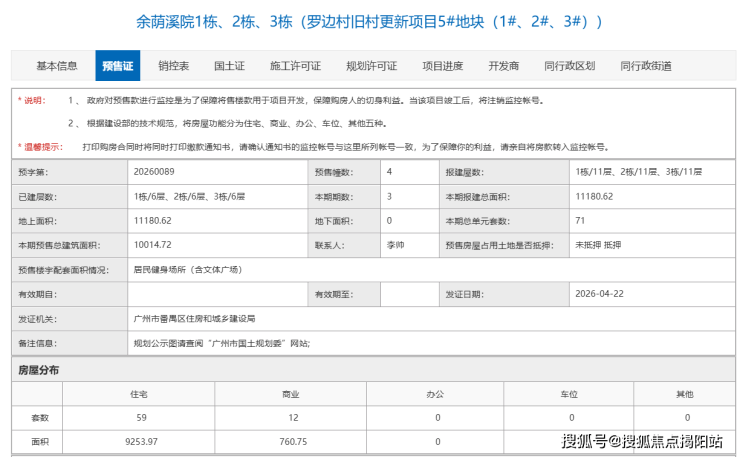This screenshot has width=740, height=457.
Task: Click the 发证机关 label cell
Action: (69, 319)
